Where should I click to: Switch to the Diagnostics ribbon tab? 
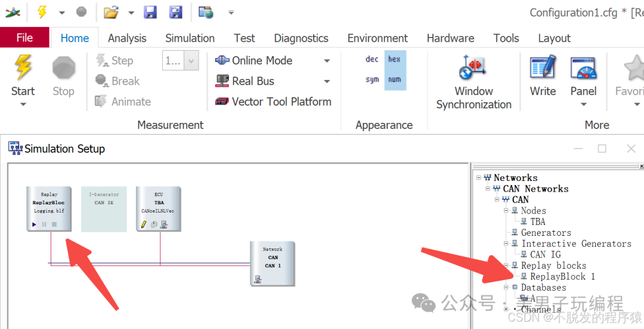pos(301,38)
